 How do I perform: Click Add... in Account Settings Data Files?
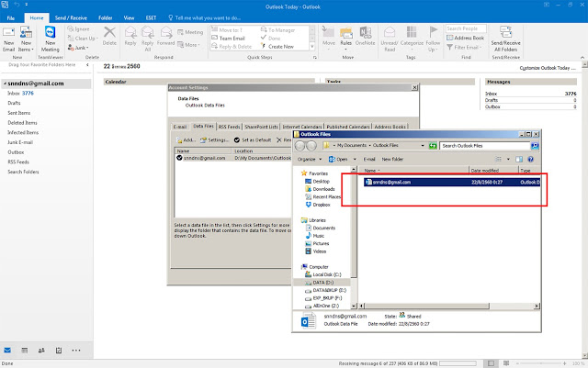[x=186, y=140]
